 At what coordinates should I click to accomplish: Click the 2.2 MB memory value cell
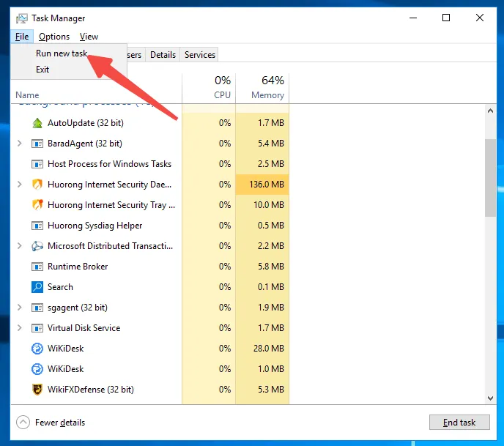click(262, 246)
